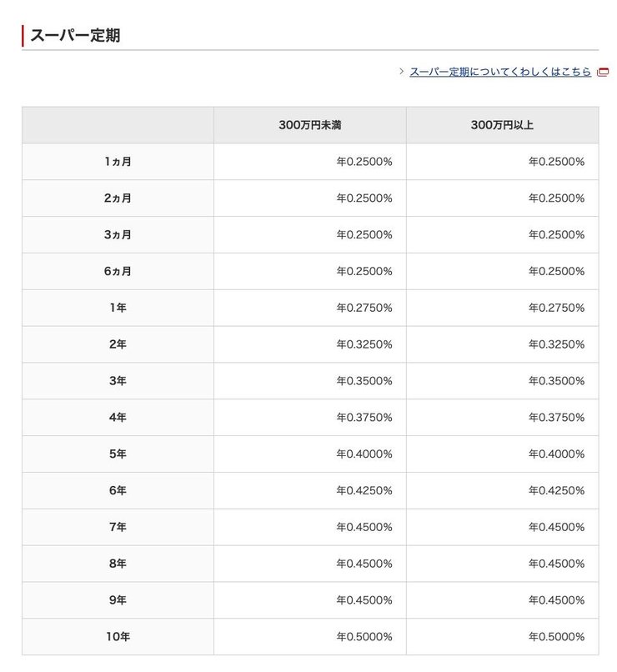Open スーパー定期についてくわしくはこちら link

(500, 73)
